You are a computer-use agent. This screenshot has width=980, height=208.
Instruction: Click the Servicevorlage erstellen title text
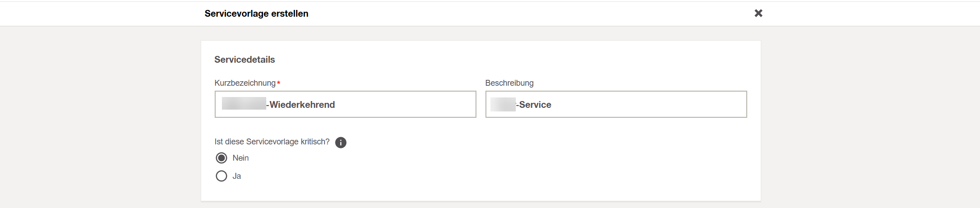tap(256, 14)
